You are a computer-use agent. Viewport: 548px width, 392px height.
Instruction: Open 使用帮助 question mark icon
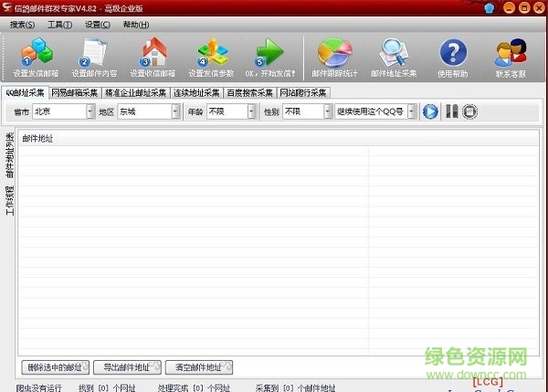tap(453, 52)
